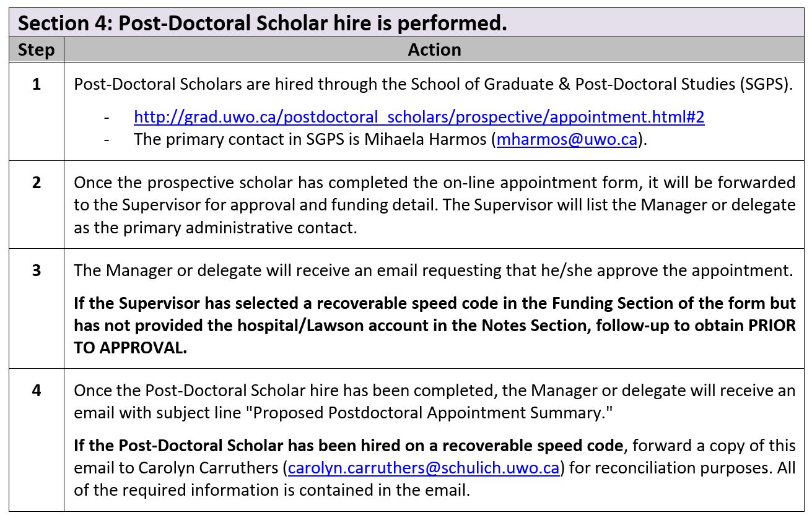Click the bold text in step 4
The height and width of the screenshot is (518, 812).
pyautogui.click(x=348, y=445)
